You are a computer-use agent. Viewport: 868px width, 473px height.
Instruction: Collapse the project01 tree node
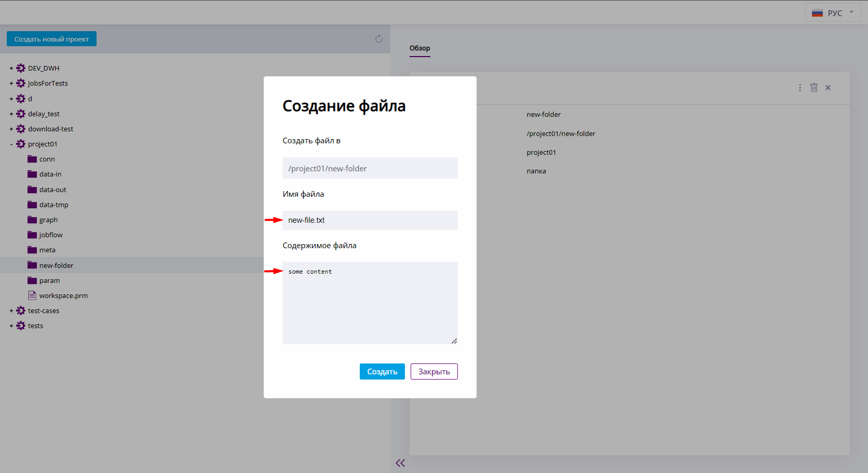click(11, 144)
